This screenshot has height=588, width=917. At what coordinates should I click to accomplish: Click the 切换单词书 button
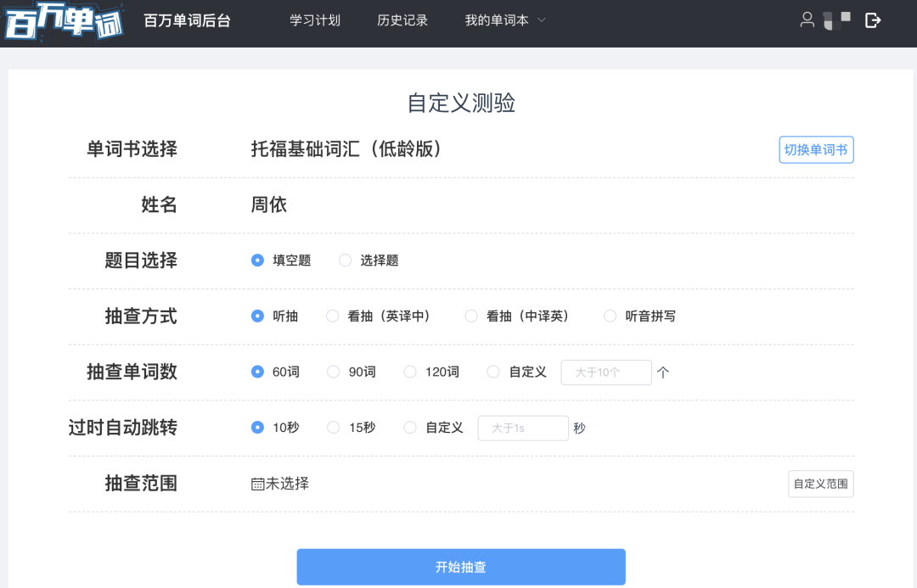click(816, 149)
